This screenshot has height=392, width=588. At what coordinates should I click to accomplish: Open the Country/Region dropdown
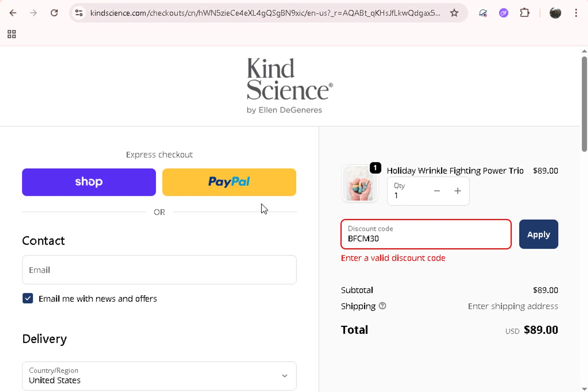[159, 376]
